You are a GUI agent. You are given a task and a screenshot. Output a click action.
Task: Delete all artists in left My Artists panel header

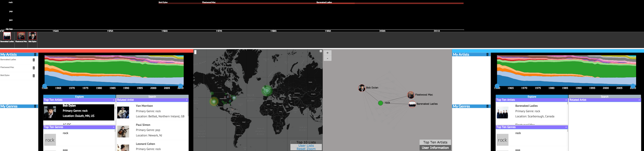point(35,55)
